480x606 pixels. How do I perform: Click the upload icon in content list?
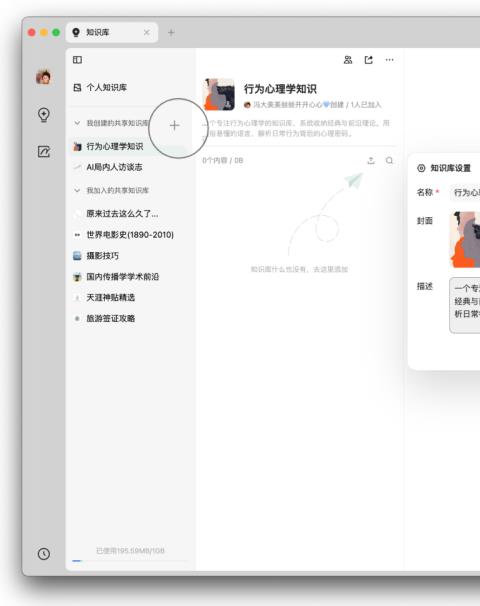[371, 160]
